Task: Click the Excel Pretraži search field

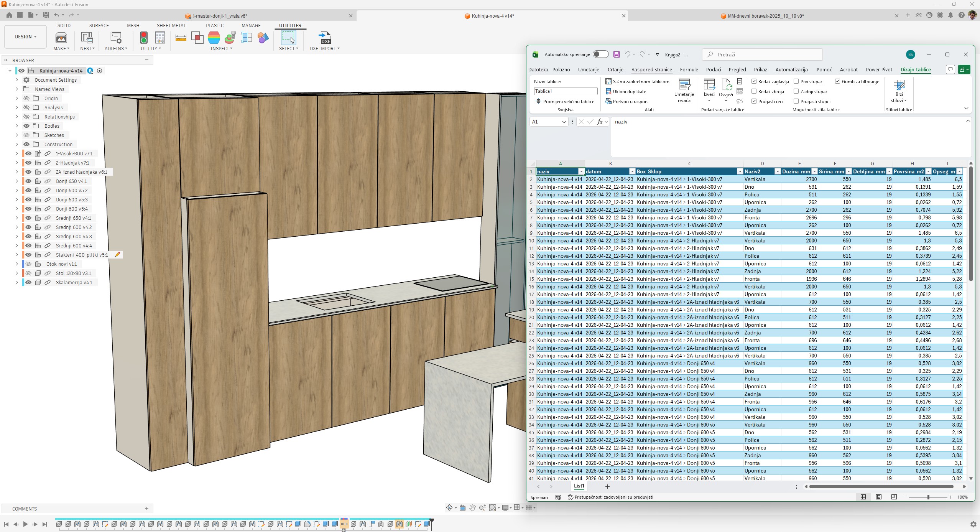Action: pos(763,54)
